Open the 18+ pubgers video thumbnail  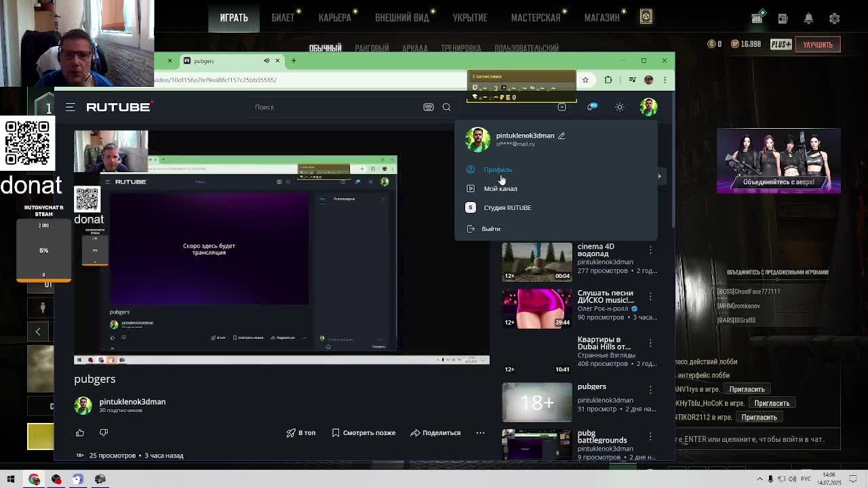[537, 402]
